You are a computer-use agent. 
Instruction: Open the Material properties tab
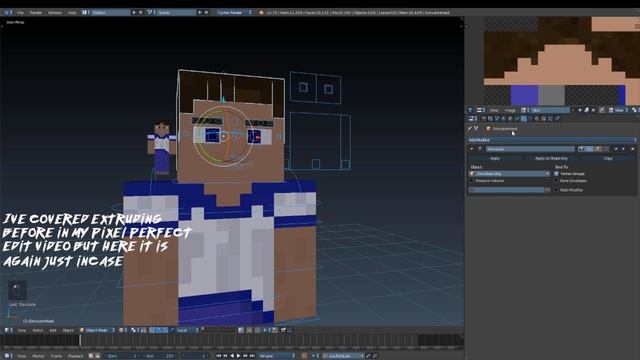pos(537,118)
